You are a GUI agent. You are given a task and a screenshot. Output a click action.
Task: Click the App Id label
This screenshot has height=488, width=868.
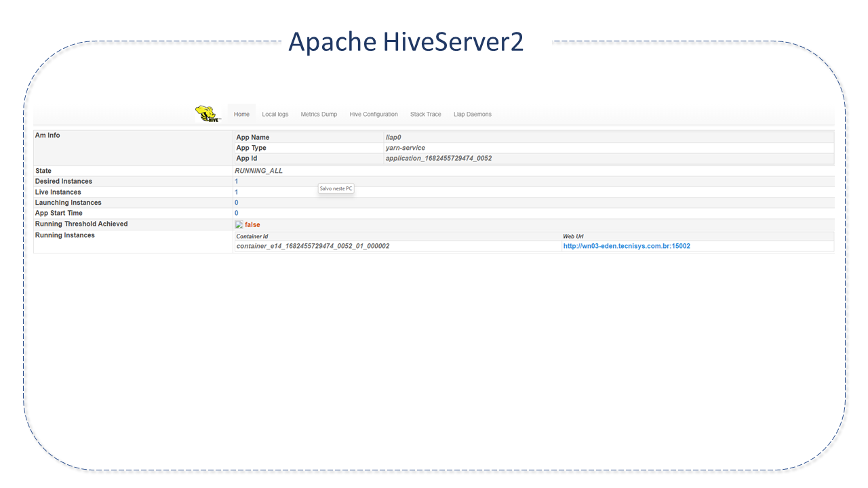pos(247,159)
